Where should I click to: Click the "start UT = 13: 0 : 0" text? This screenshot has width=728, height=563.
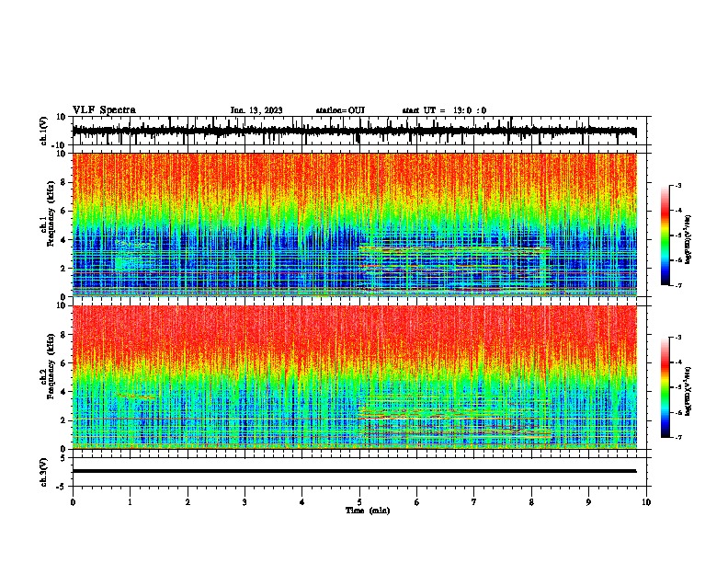point(444,110)
